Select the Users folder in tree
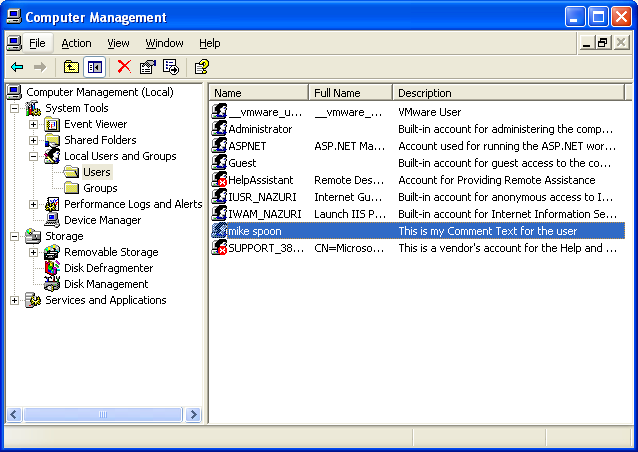This screenshot has height=452, width=638. point(97,172)
